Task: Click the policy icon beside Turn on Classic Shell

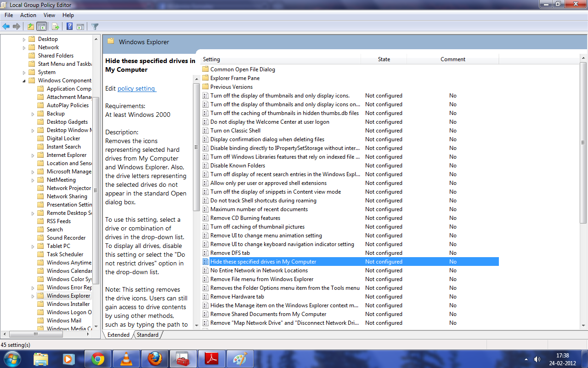Action: [x=206, y=131]
